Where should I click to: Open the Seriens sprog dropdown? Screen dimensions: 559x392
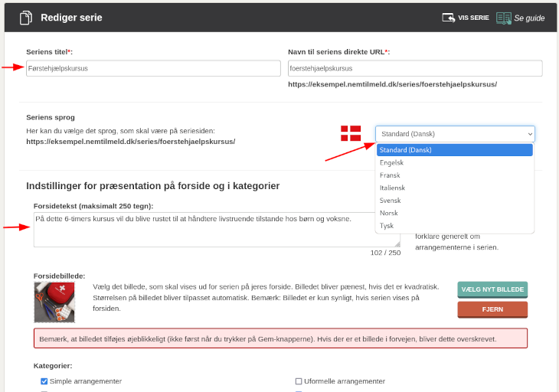pyautogui.click(x=455, y=134)
